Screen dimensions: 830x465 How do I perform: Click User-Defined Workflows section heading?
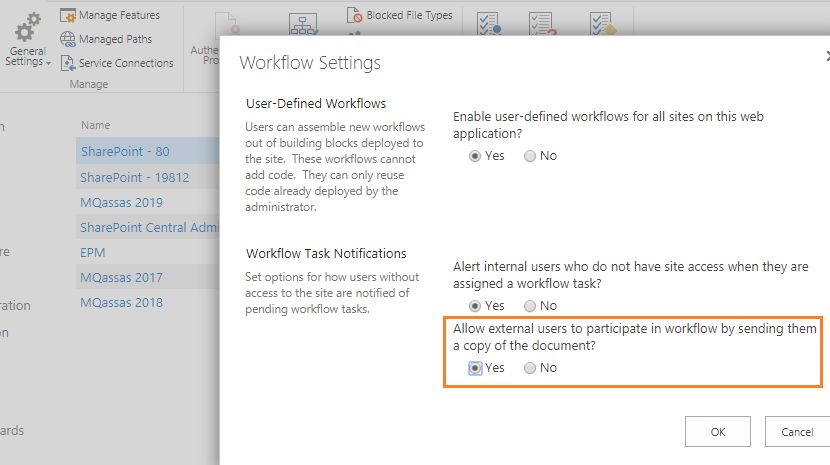pyautogui.click(x=316, y=103)
